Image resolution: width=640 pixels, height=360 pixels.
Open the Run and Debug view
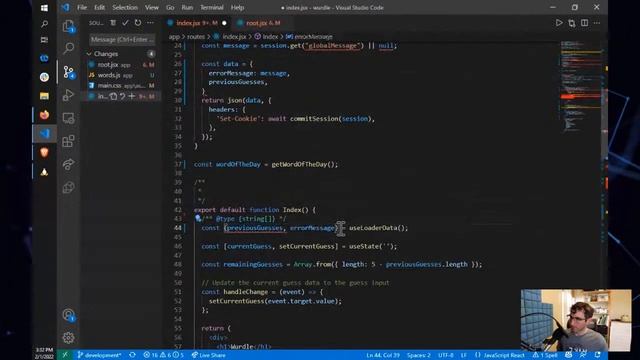coord(69,95)
